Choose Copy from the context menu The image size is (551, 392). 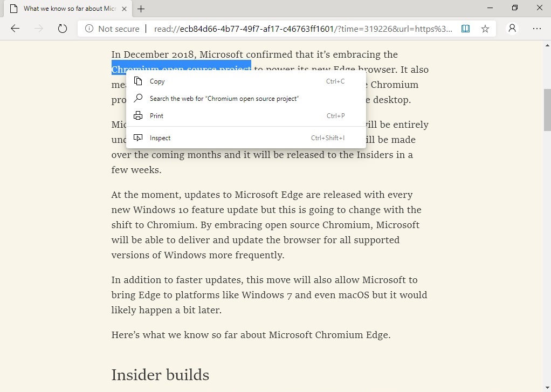click(246, 81)
